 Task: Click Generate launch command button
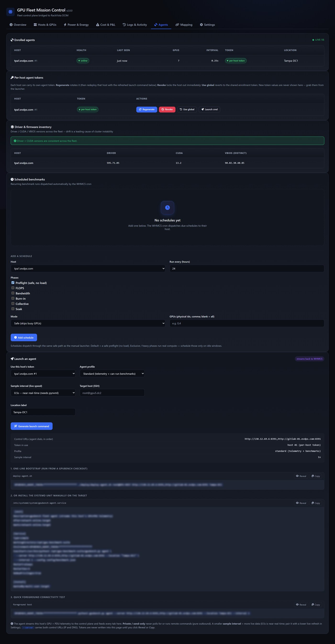[32, 426]
